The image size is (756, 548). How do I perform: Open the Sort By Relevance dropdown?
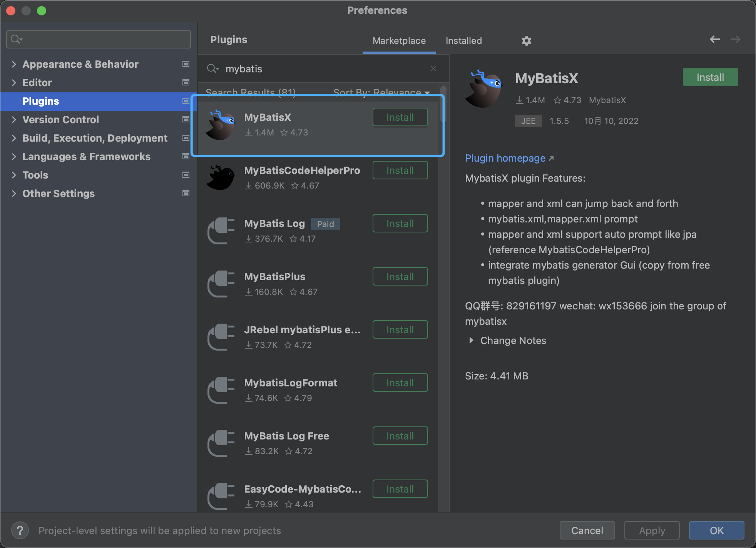(x=381, y=92)
